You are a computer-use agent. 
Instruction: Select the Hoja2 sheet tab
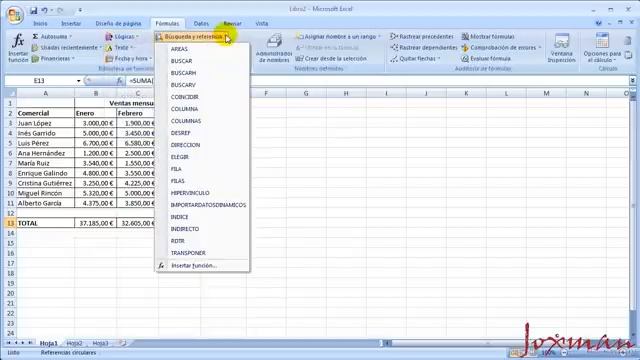pos(74,343)
